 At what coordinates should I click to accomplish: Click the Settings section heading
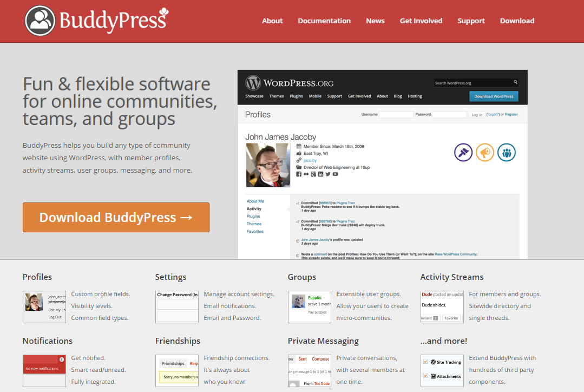pos(170,277)
